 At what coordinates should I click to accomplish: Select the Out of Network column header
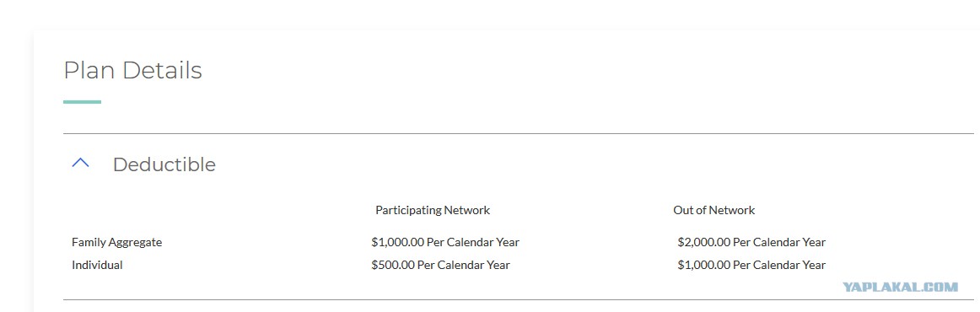713,210
